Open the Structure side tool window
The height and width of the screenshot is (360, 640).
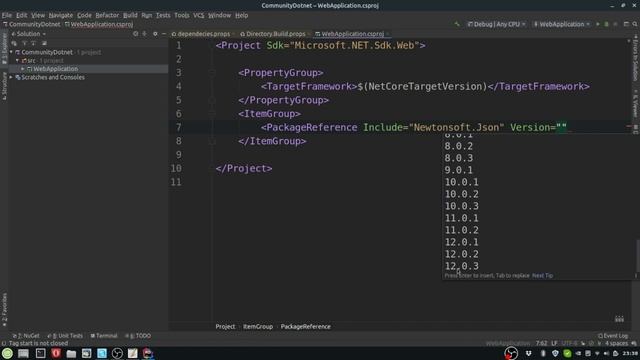coord(4,86)
